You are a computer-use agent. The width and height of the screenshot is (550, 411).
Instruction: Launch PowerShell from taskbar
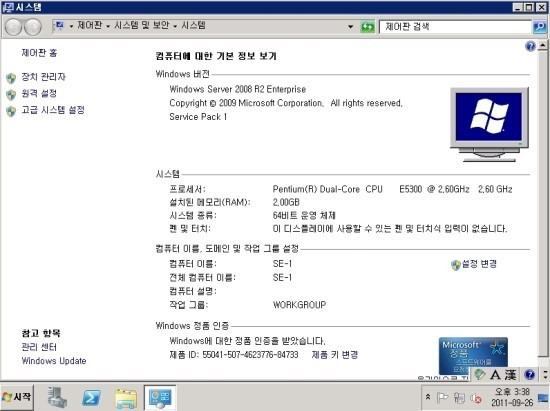pyautogui.click(x=91, y=398)
